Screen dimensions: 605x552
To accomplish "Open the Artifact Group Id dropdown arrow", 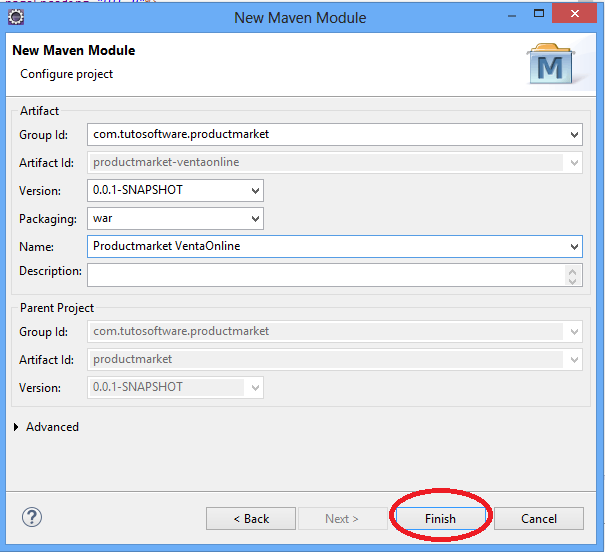I will click(574, 135).
